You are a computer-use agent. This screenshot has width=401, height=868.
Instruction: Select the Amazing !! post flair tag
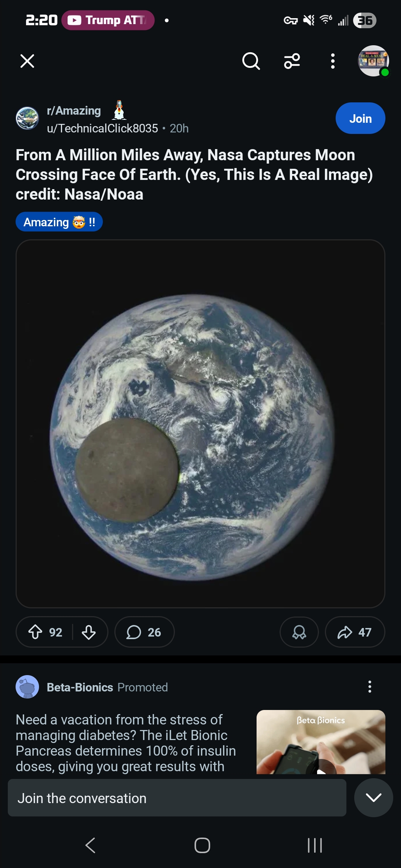point(59,222)
